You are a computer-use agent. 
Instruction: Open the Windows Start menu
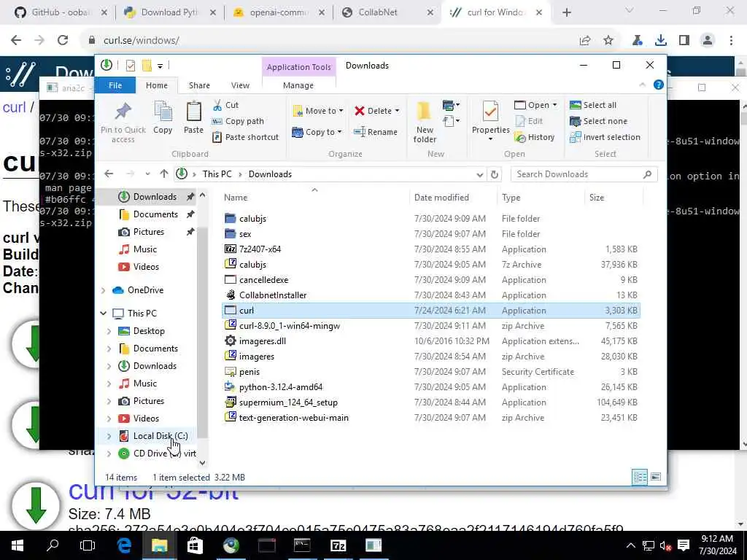click(x=18, y=545)
